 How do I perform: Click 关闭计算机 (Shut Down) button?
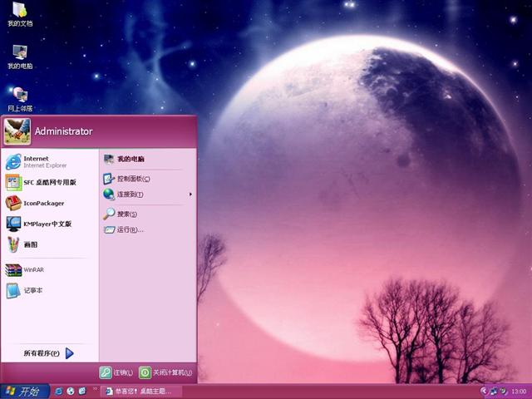pyautogui.click(x=165, y=372)
